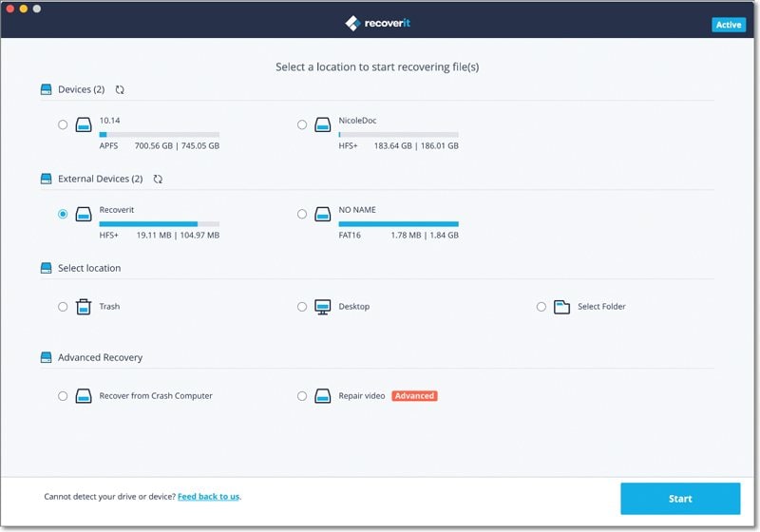Click the Advanced Recovery heading
The height and width of the screenshot is (532, 760).
pyautogui.click(x=101, y=357)
